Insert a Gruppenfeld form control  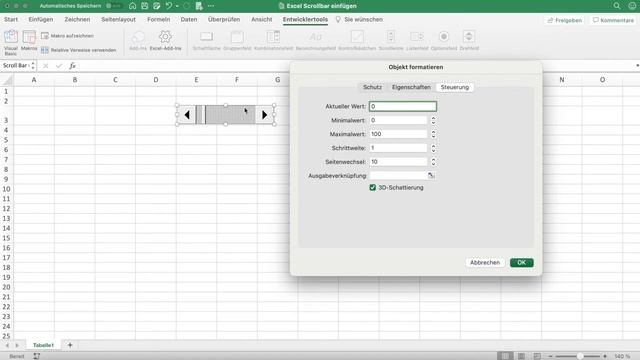[237, 41]
